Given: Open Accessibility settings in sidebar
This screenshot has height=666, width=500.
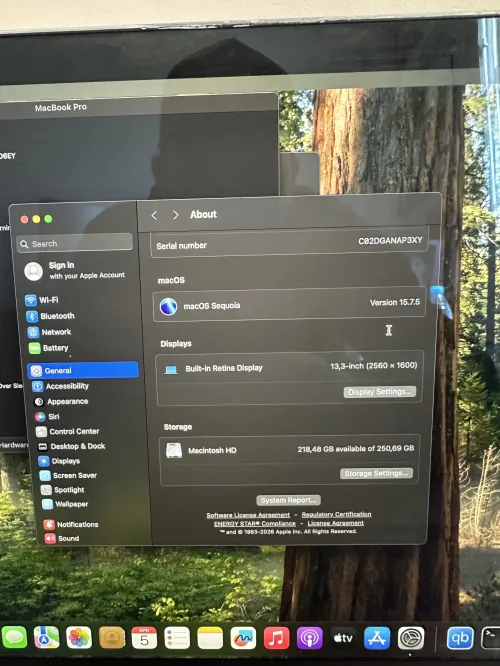Looking at the screenshot, I should [x=61, y=386].
